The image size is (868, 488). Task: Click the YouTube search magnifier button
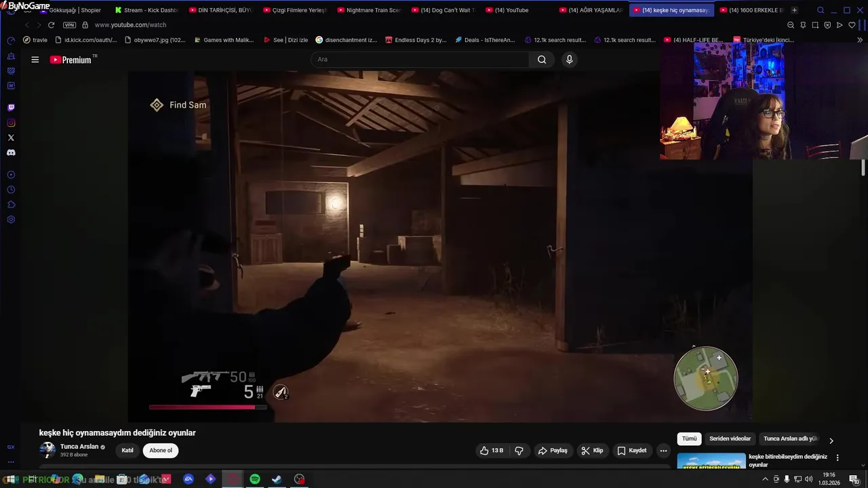[542, 60]
